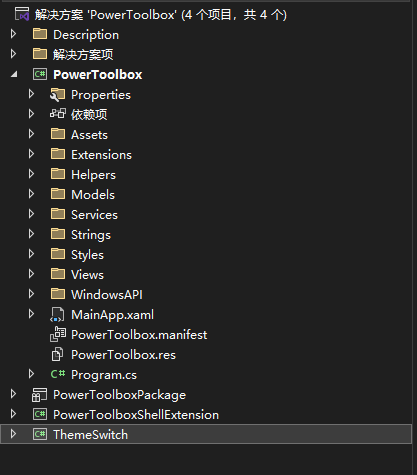Select the bold PowerToolbox project name
This screenshot has width=417, height=475.
98,75
